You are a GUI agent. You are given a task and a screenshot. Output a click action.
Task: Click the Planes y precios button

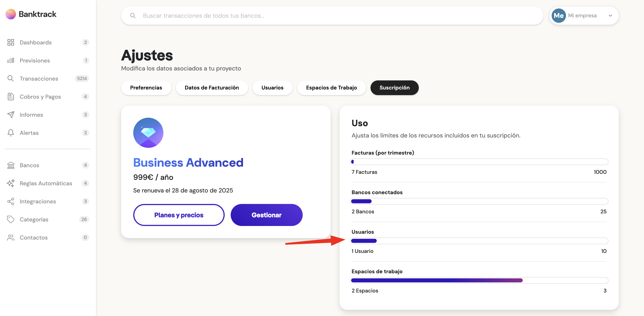tap(179, 215)
